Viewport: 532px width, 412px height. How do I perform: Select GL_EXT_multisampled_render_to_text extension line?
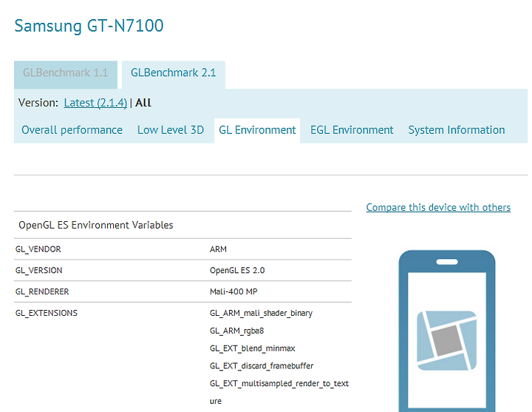(279, 383)
